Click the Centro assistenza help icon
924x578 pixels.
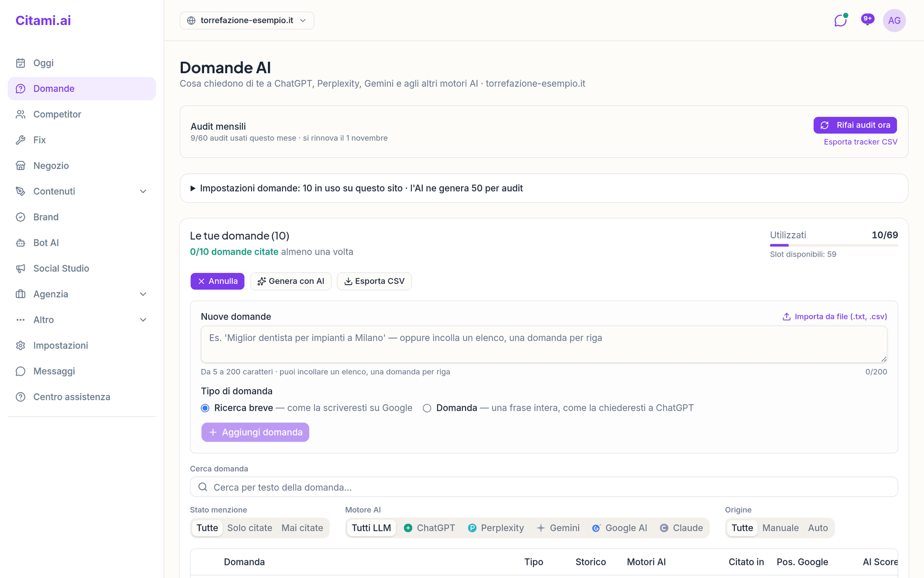(20, 397)
